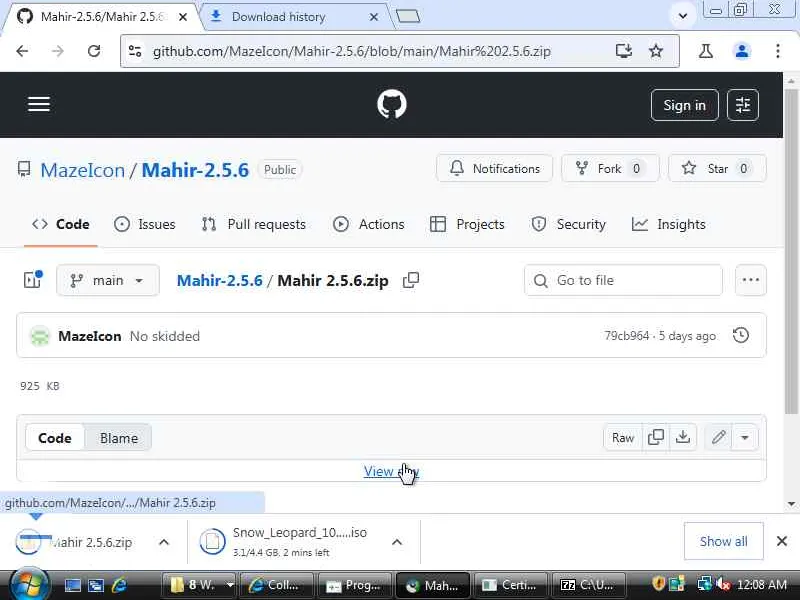Download raw file icon
Screen dimensions: 800x600
pyautogui.click(x=683, y=437)
